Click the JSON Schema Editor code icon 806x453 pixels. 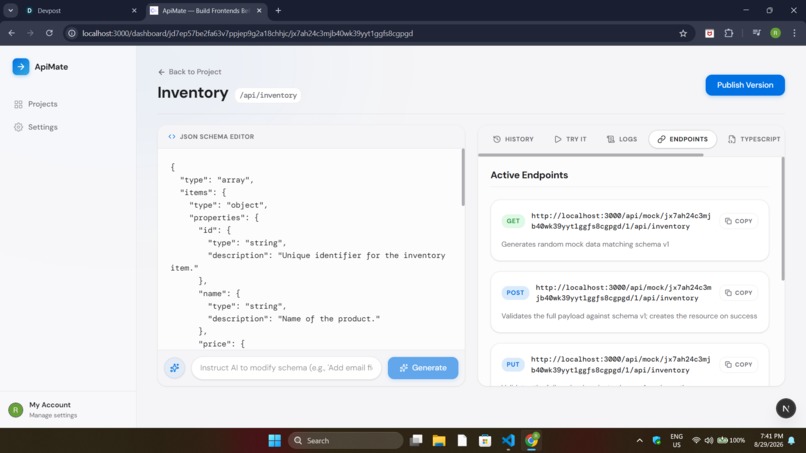[172, 137]
